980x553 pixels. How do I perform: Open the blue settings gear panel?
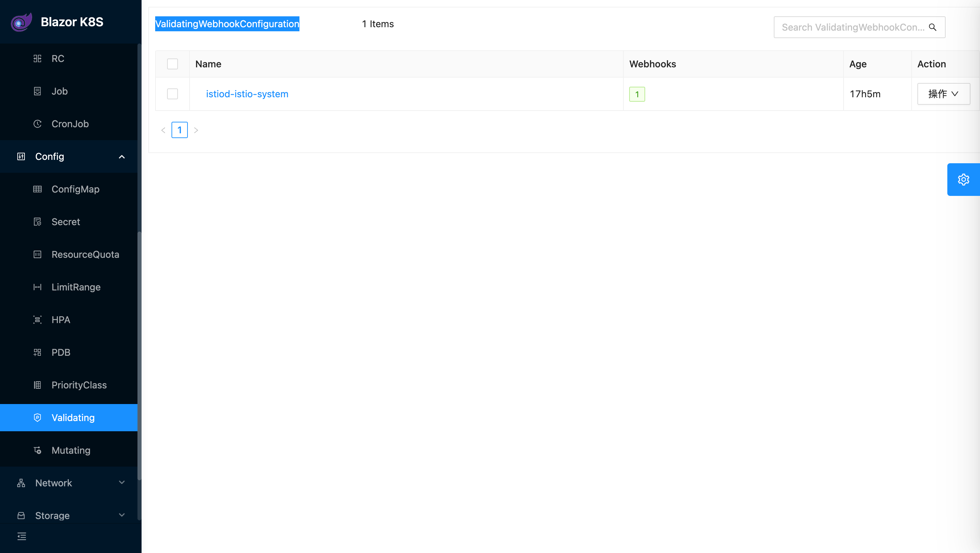click(x=963, y=180)
